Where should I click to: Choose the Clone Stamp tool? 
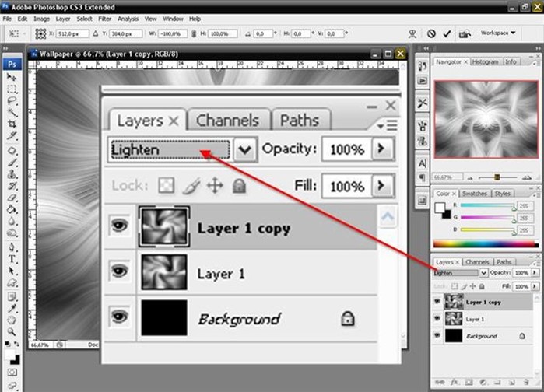point(12,173)
